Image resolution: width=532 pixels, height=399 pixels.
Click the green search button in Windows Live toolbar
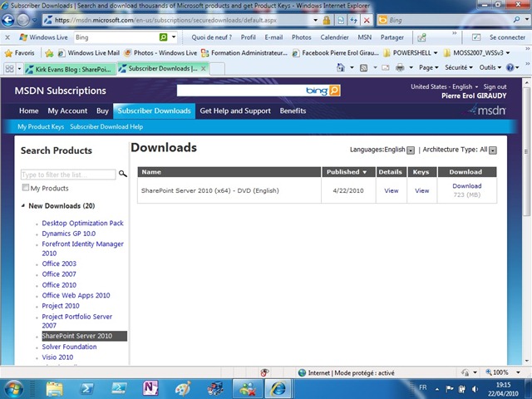(x=163, y=37)
